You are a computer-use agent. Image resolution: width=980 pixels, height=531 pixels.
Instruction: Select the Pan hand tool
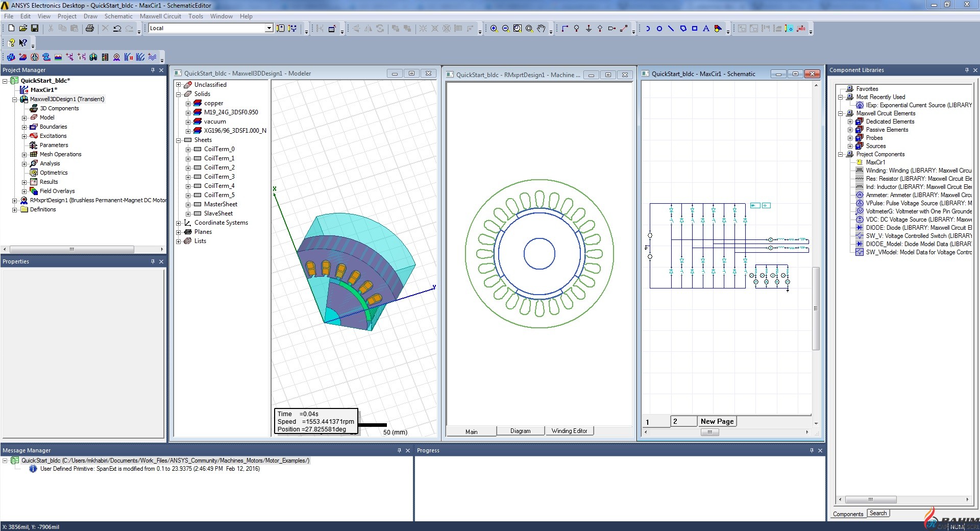[x=541, y=28]
